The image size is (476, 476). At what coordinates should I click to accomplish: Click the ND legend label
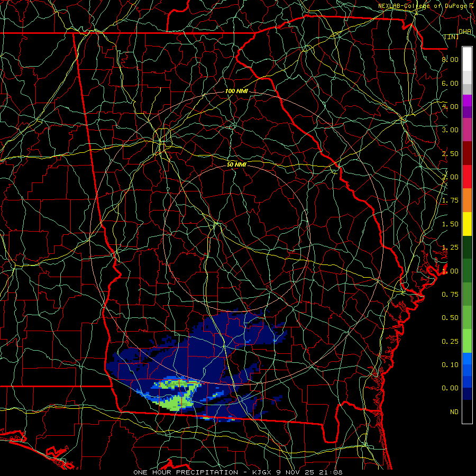pyautogui.click(x=454, y=412)
